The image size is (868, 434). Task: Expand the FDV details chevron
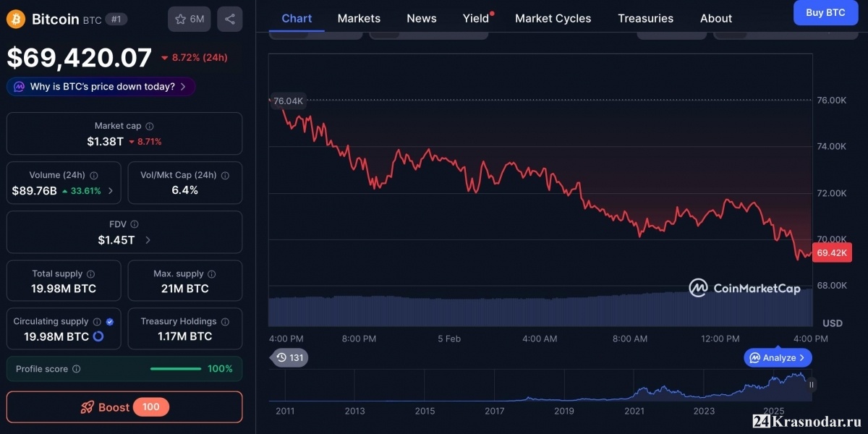click(148, 240)
